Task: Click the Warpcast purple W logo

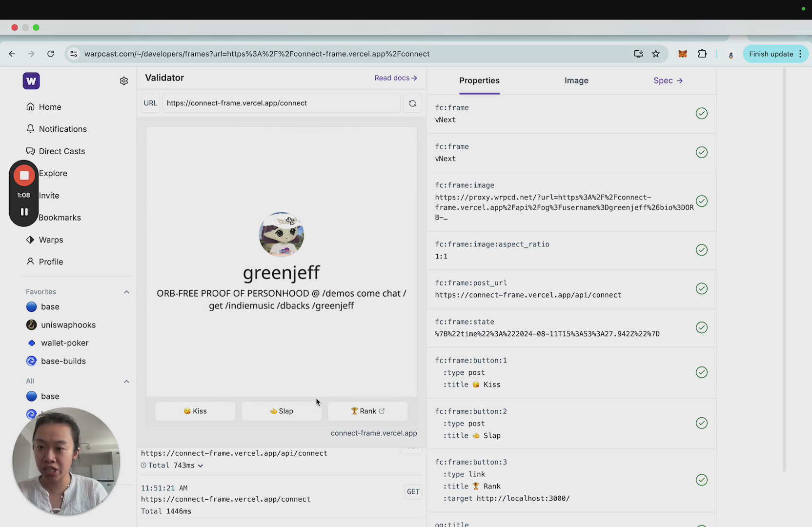Action: click(x=31, y=81)
